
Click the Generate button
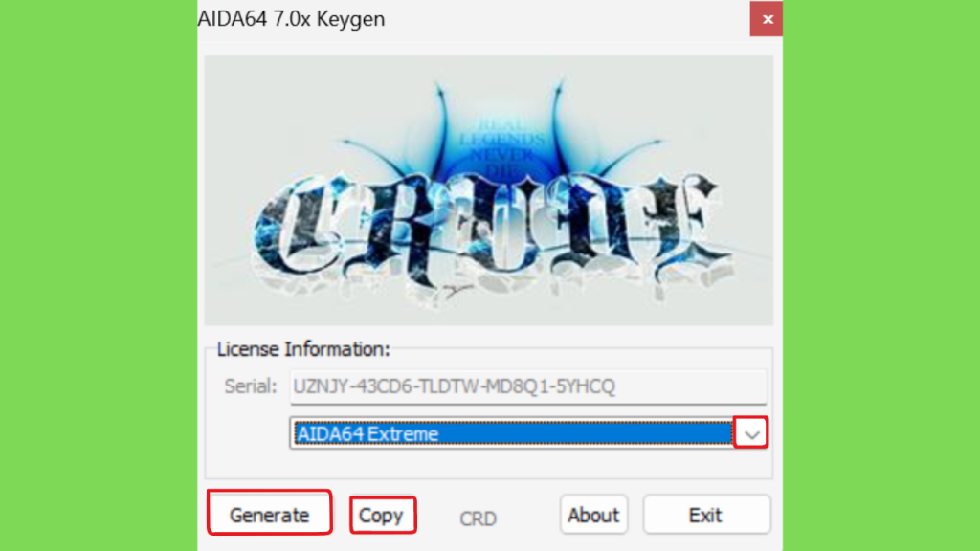pos(269,513)
